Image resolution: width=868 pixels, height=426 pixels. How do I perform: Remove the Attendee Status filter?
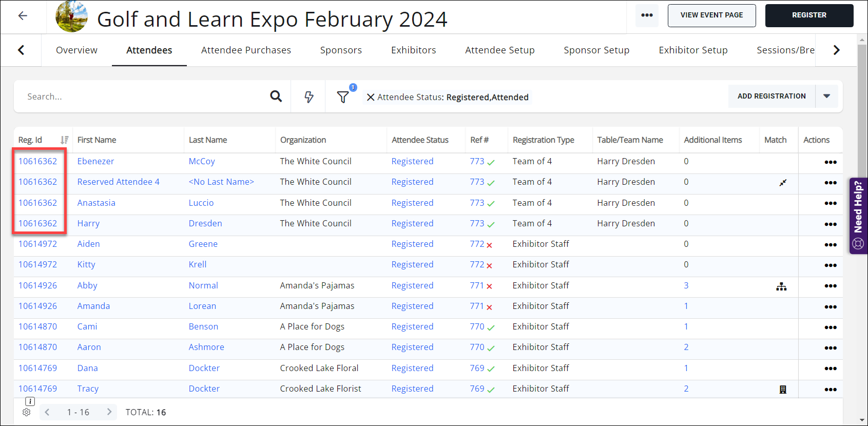click(371, 97)
